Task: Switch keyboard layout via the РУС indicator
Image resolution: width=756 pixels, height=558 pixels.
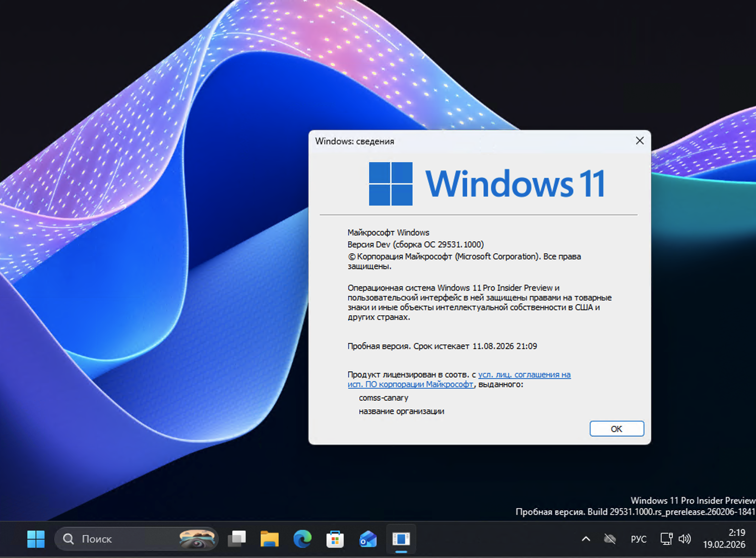Action: [638, 538]
